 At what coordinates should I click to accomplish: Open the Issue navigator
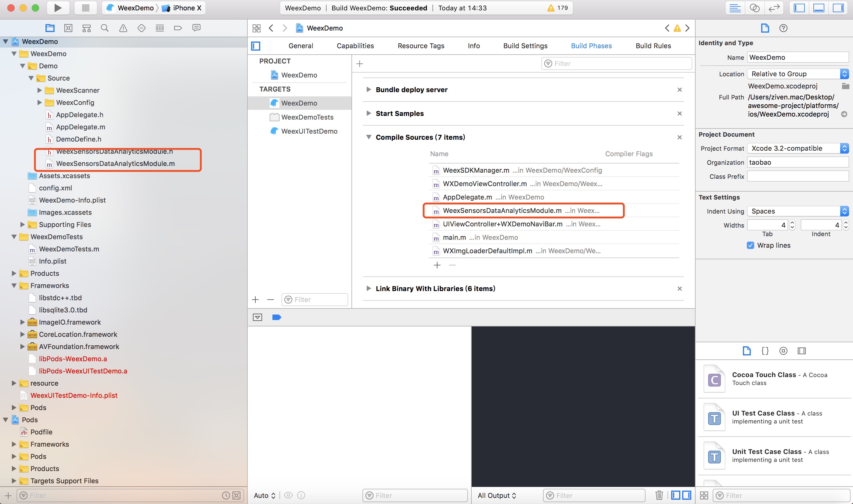[123, 28]
